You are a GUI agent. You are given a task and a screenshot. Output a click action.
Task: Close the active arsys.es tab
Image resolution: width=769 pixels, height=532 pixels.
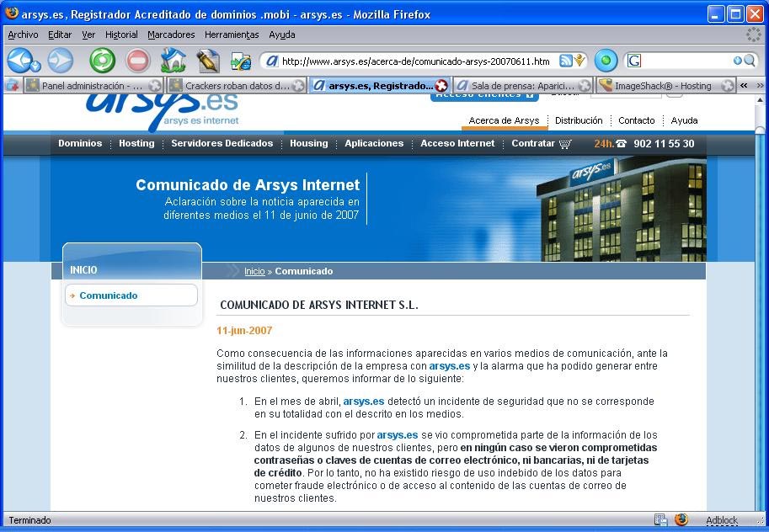pyautogui.click(x=441, y=85)
